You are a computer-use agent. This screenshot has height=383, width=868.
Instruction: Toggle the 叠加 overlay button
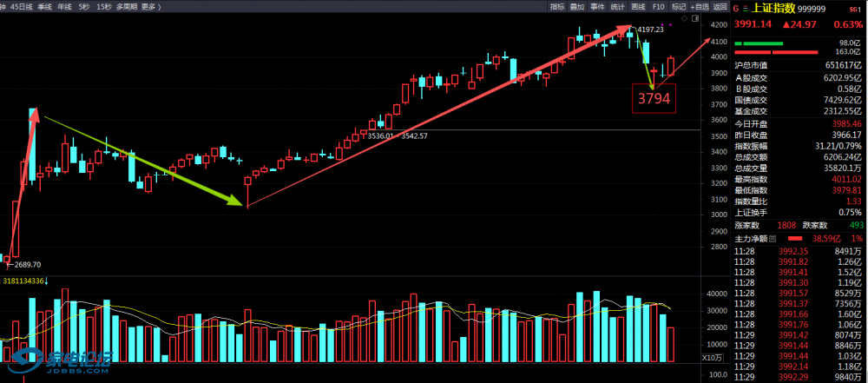click(x=576, y=6)
